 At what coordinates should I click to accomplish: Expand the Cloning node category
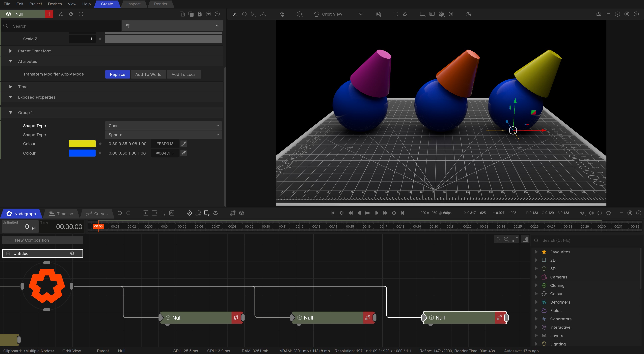(536, 285)
